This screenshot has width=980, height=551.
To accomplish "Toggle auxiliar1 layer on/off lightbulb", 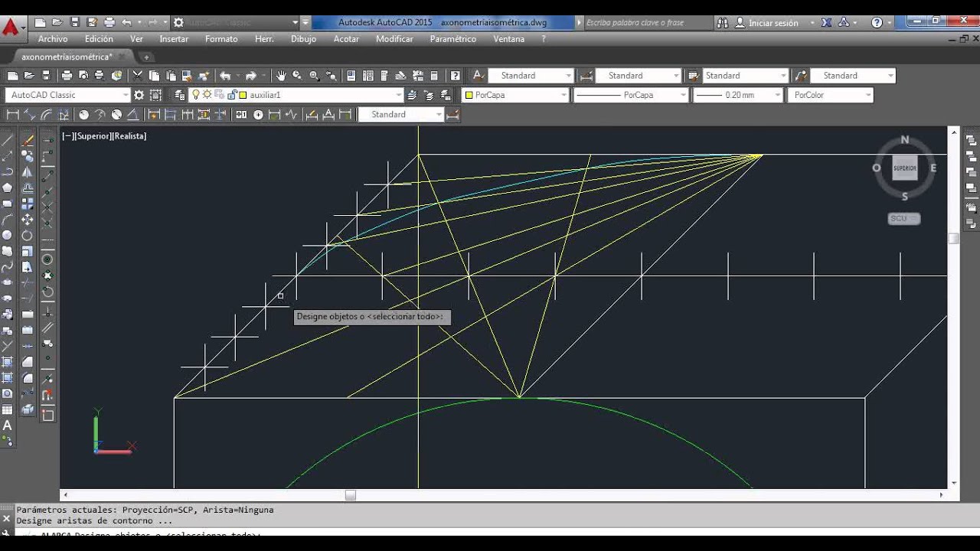I will 196,95.
